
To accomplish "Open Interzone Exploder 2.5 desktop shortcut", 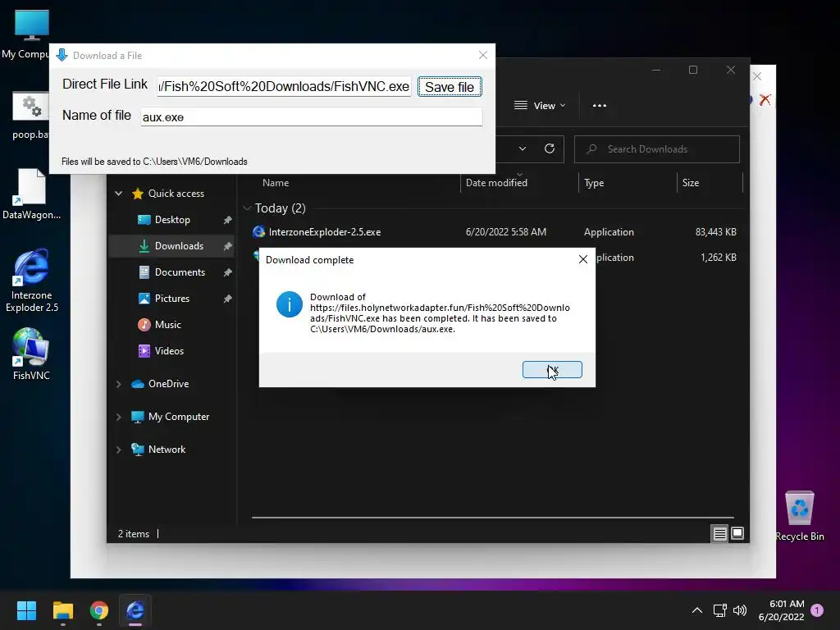I will click(x=32, y=281).
